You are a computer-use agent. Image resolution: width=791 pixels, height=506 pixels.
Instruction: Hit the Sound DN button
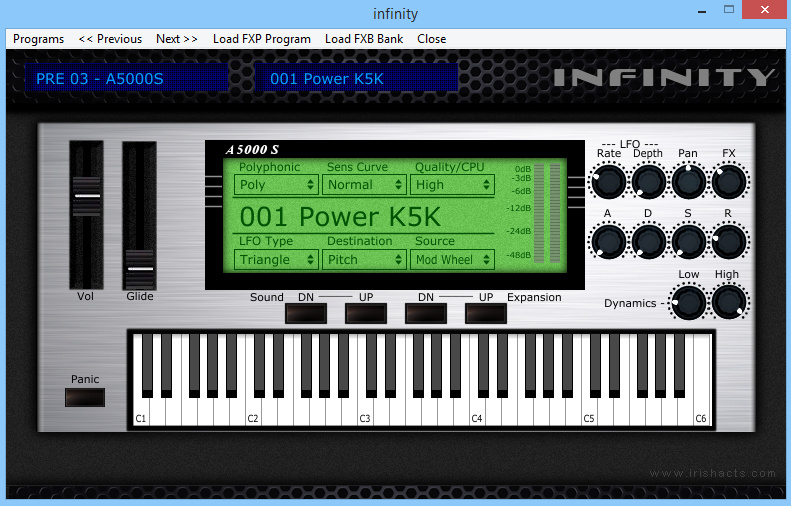[x=306, y=313]
